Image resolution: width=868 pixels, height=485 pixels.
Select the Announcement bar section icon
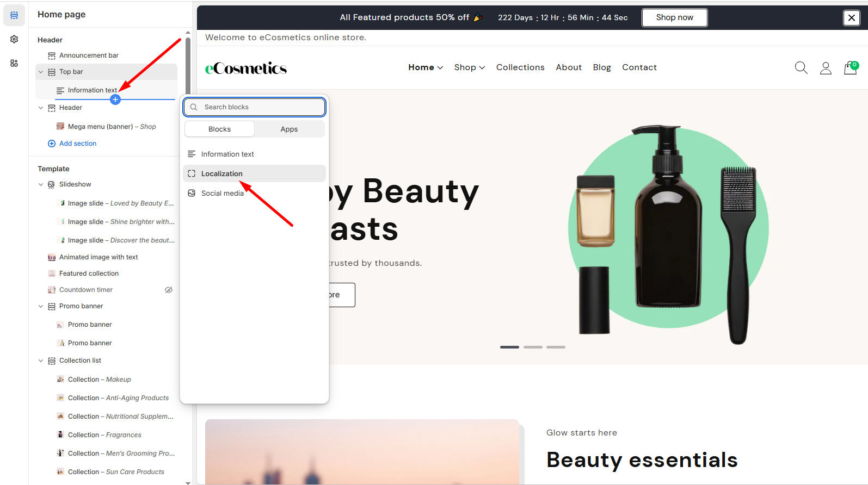(x=52, y=55)
